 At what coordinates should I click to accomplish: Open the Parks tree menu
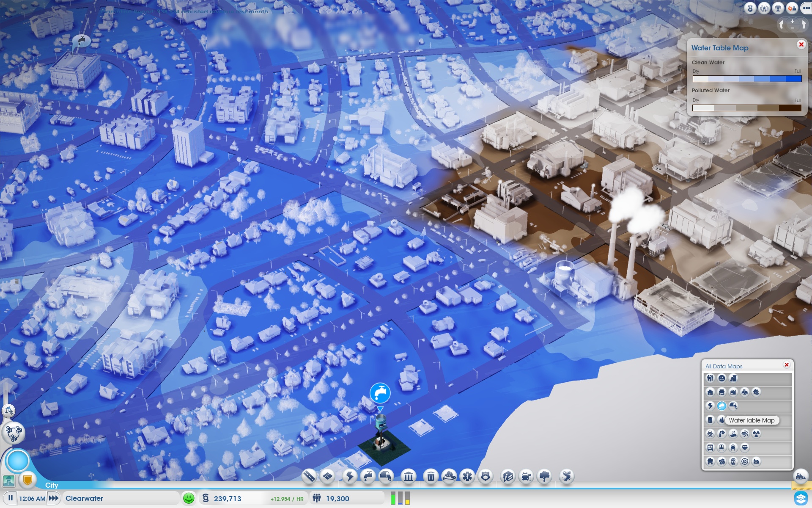tap(544, 477)
